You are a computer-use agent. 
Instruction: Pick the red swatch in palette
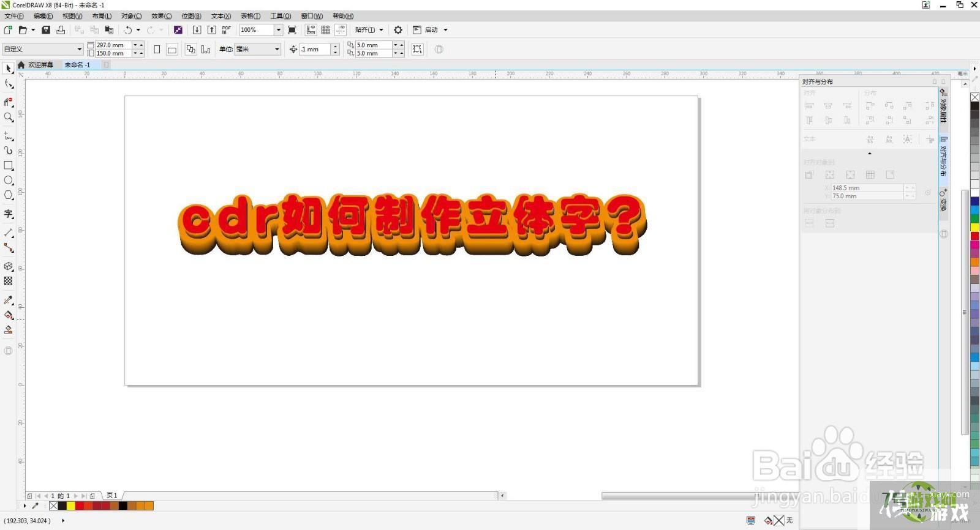click(x=974, y=236)
